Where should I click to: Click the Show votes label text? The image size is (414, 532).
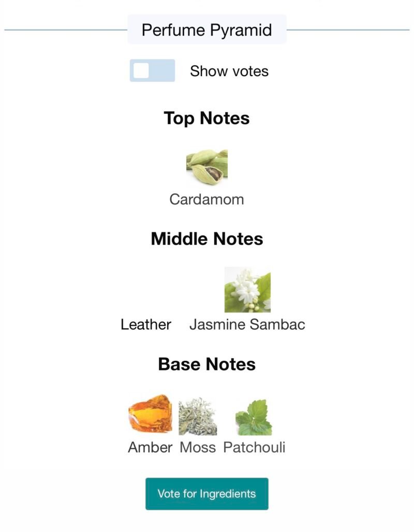(x=229, y=71)
